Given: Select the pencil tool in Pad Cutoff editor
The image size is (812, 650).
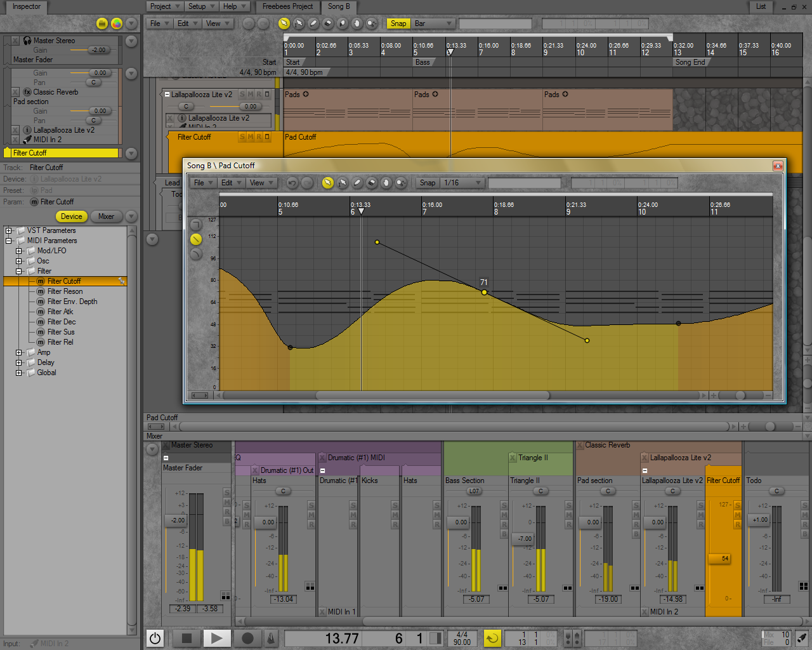Looking at the screenshot, I should point(357,183).
